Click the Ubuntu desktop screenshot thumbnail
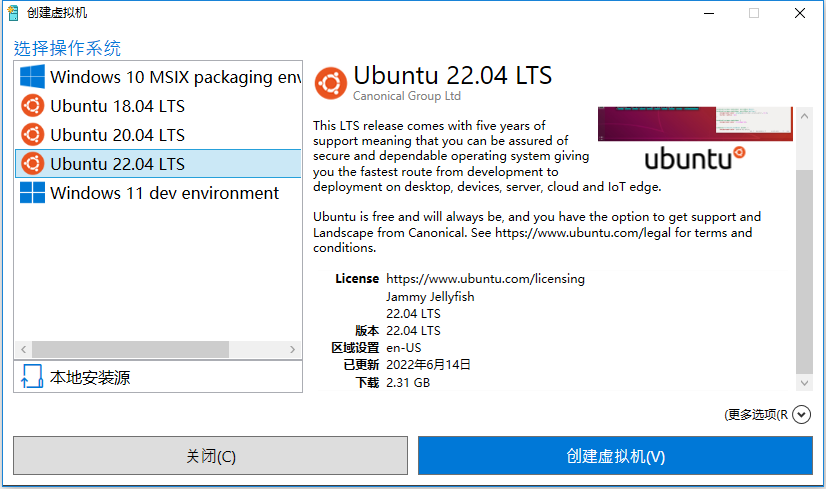826x489 pixels. (695, 139)
